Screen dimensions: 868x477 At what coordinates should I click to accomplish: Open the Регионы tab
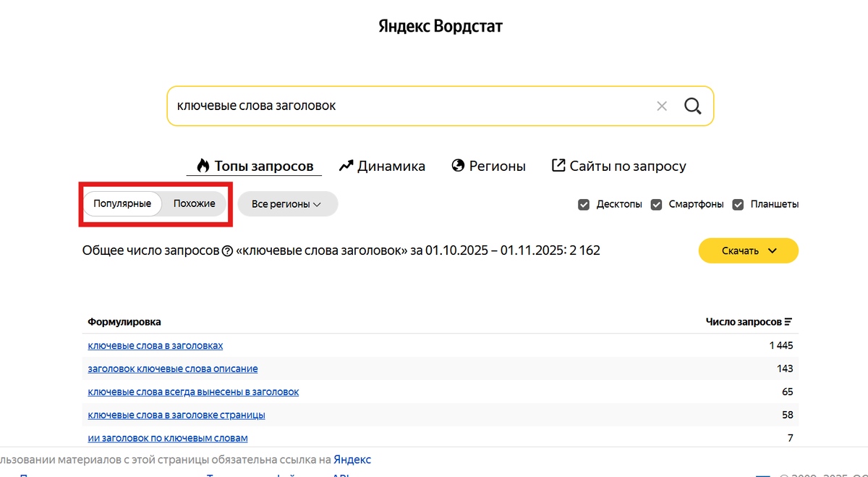pos(498,165)
